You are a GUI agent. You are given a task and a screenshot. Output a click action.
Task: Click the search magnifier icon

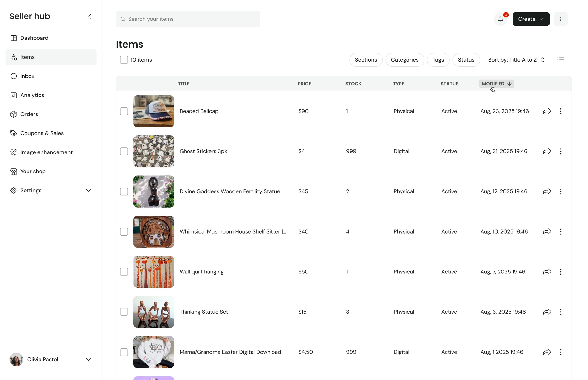coord(123,19)
